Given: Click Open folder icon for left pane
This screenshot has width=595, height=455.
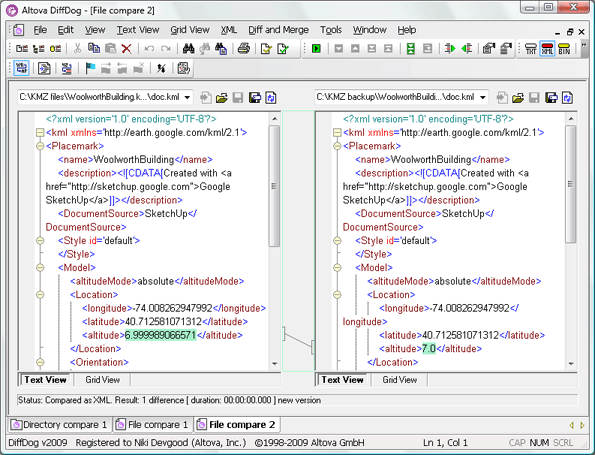Looking at the screenshot, I should [222, 98].
